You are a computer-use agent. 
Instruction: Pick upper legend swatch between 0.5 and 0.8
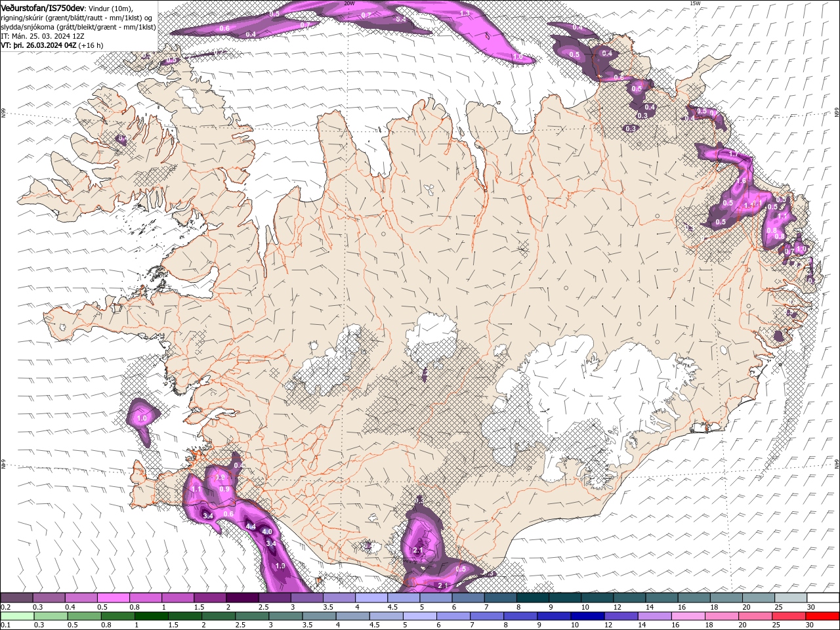click(x=113, y=598)
